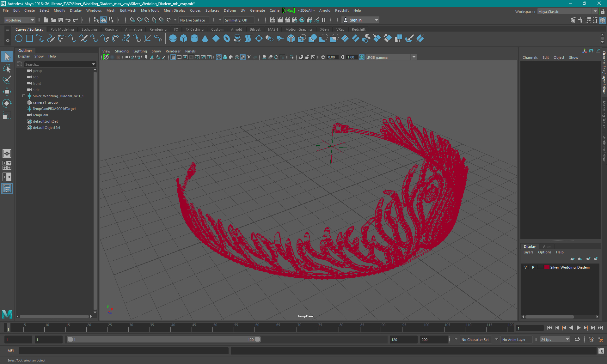
Task: Toggle select camera in viewport toolbar
Action: pyautogui.click(x=127, y=57)
